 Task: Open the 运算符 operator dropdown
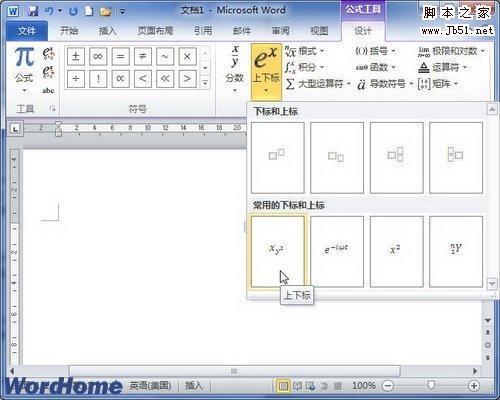[x=442, y=67]
